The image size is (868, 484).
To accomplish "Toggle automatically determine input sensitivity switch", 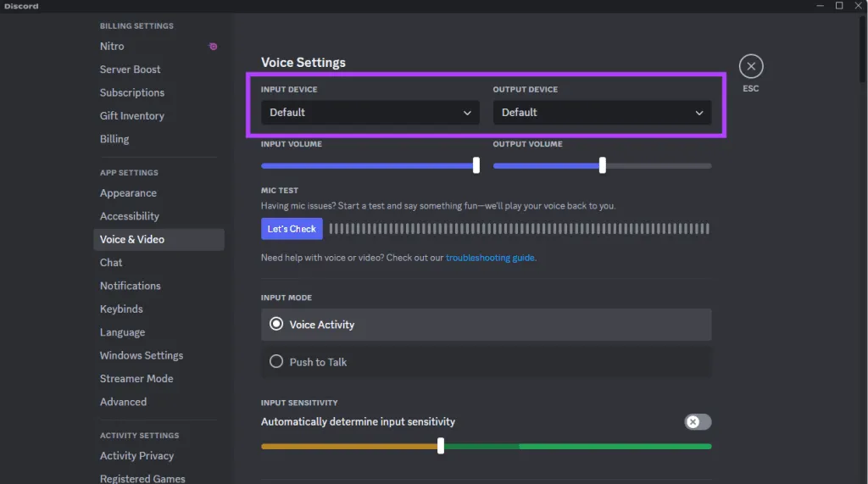I will 698,422.
